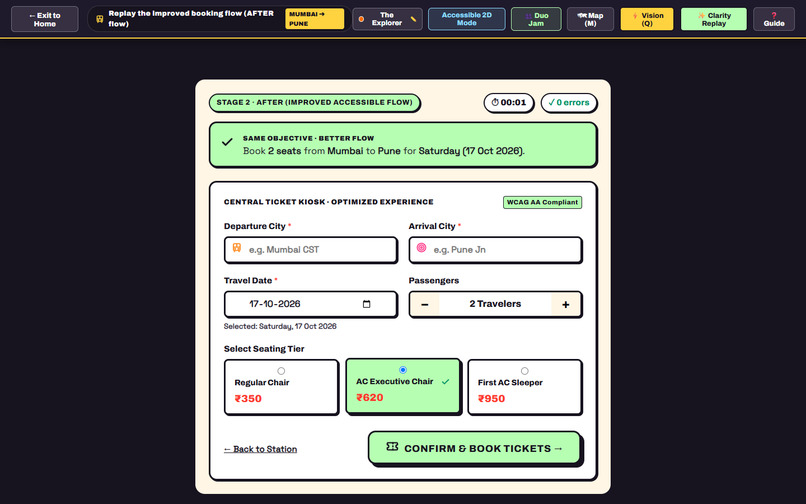Click the ₹950 First AC Sleeper price
806x504 pixels.
pyautogui.click(x=491, y=399)
